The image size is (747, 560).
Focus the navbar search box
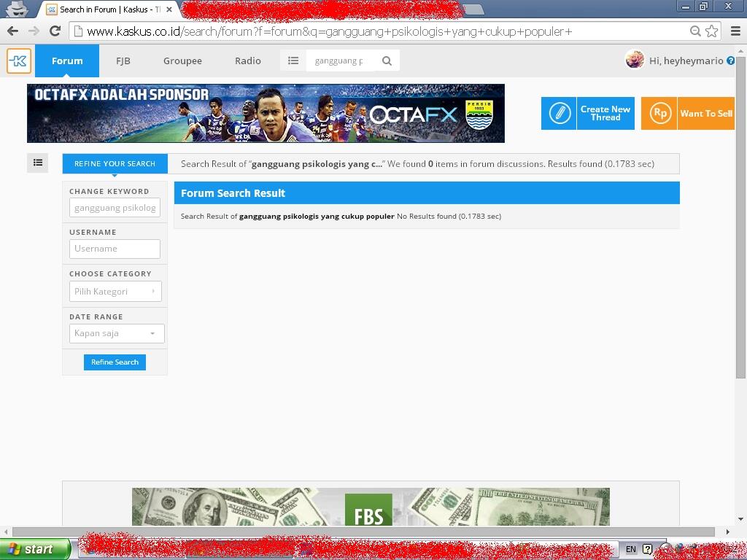pyautogui.click(x=341, y=61)
